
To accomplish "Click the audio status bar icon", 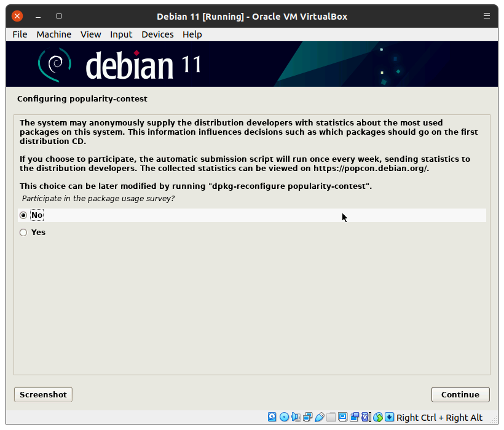I will pyautogui.click(x=296, y=417).
